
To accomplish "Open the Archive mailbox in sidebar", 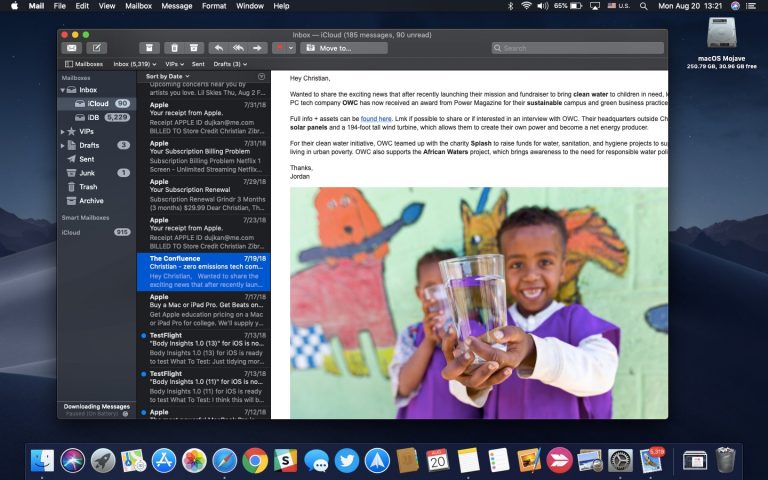I will tap(97, 201).
